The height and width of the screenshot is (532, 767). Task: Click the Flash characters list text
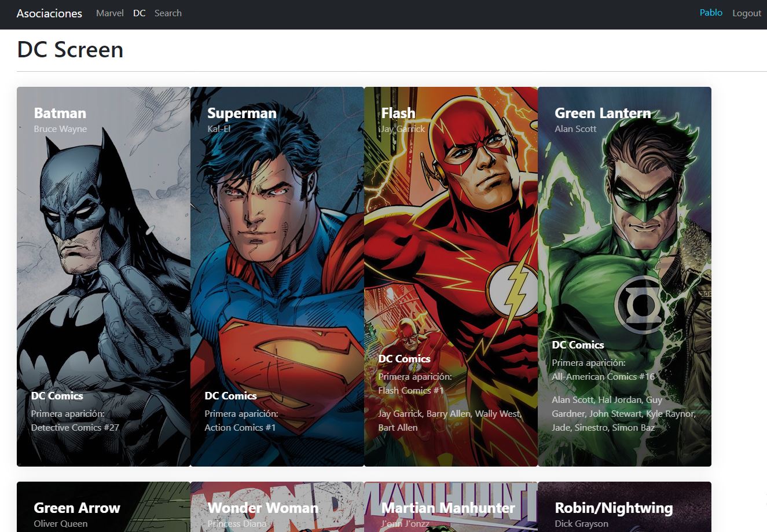pyautogui.click(x=450, y=420)
